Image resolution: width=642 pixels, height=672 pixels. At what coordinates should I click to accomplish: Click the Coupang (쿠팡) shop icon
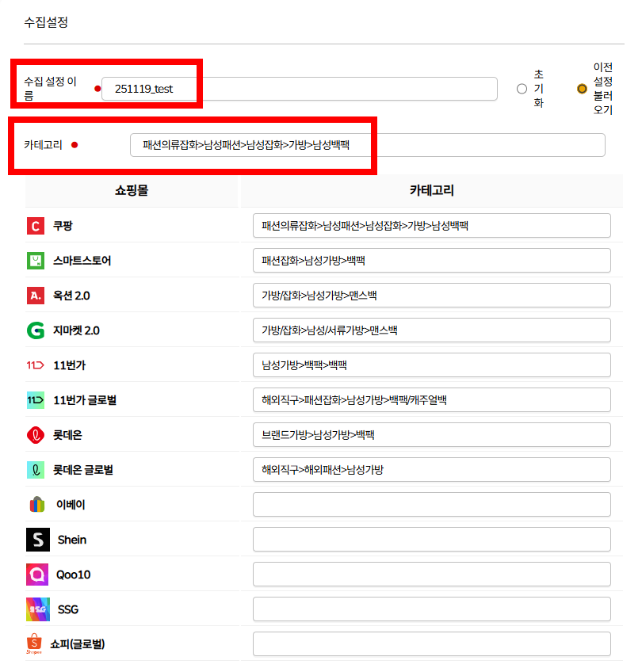click(36, 226)
